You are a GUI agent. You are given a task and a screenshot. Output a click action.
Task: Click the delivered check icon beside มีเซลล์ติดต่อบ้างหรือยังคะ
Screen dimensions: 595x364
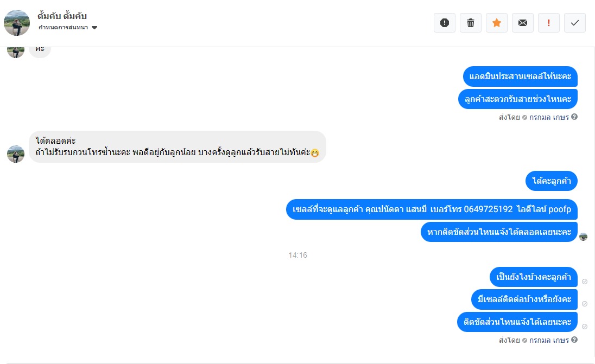coord(585,304)
